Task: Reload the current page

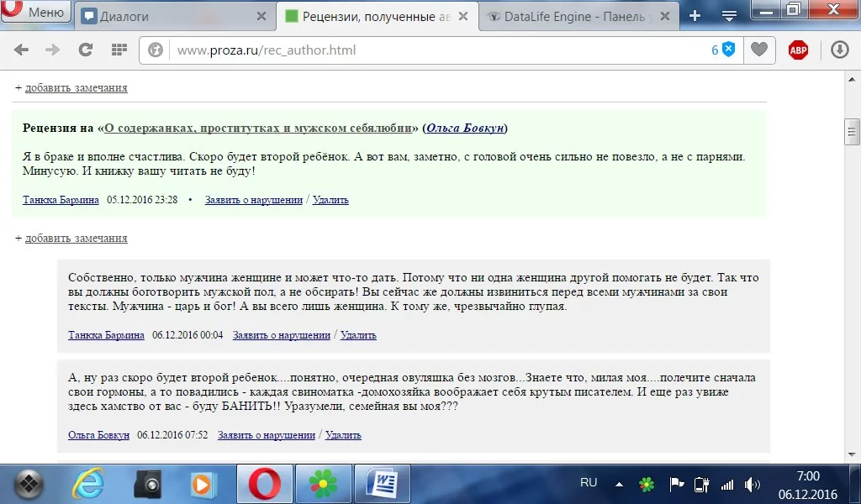Action: coord(85,50)
